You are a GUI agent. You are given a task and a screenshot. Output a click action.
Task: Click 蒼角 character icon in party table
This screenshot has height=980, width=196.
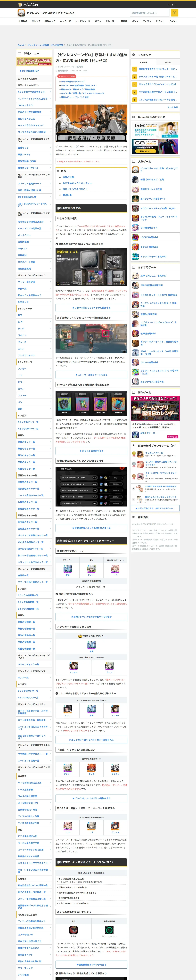[68, 569]
